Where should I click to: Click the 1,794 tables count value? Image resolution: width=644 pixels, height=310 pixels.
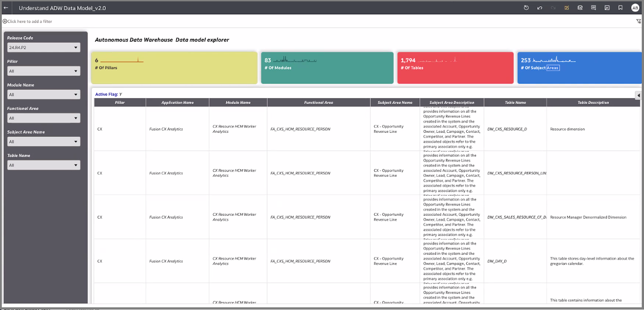pos(408,60)
